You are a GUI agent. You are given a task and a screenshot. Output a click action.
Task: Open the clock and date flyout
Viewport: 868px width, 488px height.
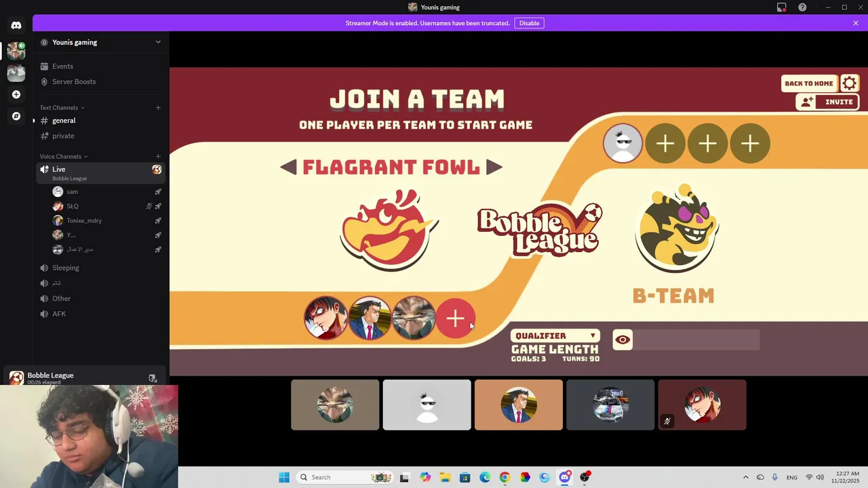pos(846,477)
